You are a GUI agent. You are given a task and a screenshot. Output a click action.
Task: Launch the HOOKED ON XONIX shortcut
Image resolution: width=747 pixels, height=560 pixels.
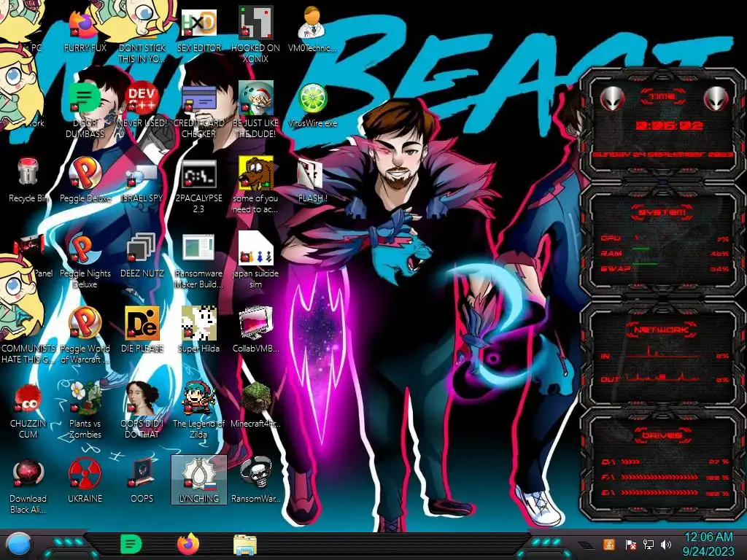[x=255, y=36]
